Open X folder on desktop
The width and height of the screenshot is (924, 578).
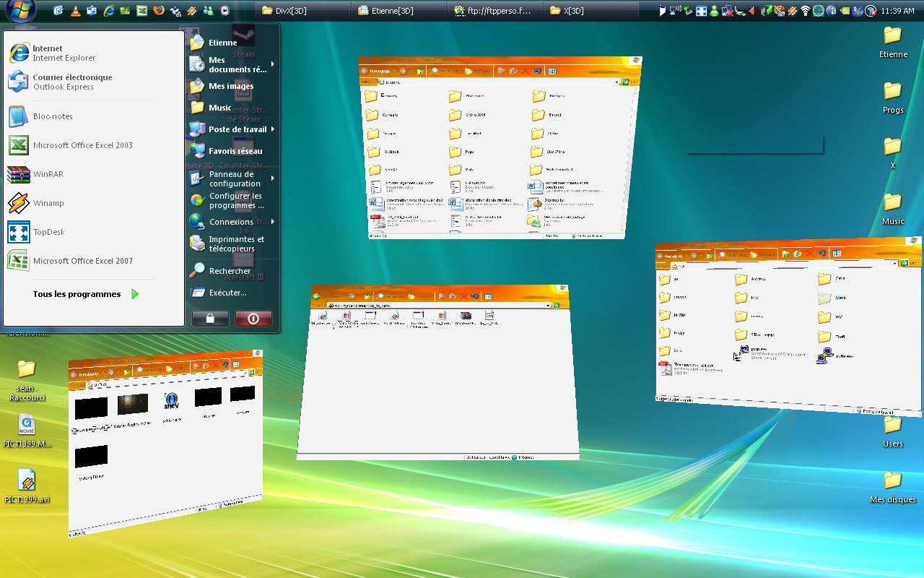(893, 153)
